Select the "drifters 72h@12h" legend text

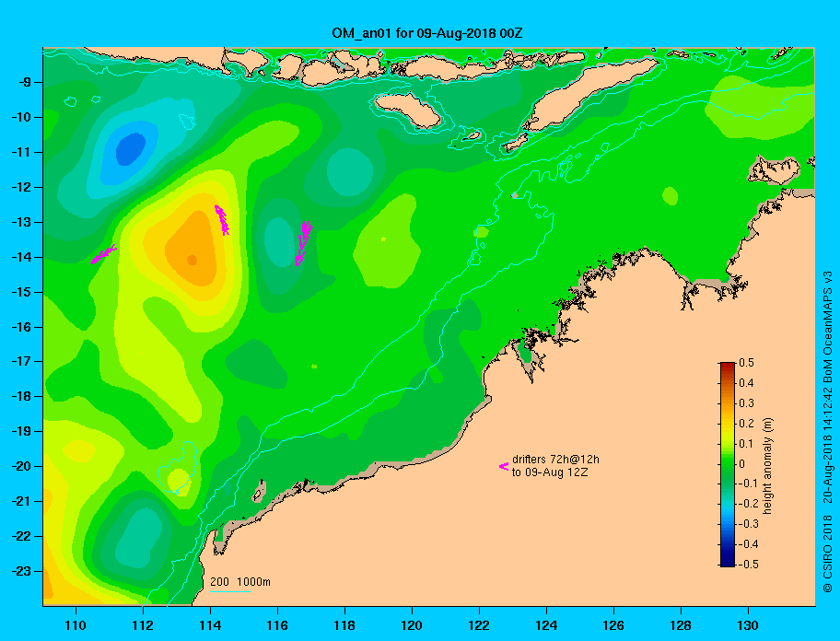click(x=555, y=460)
